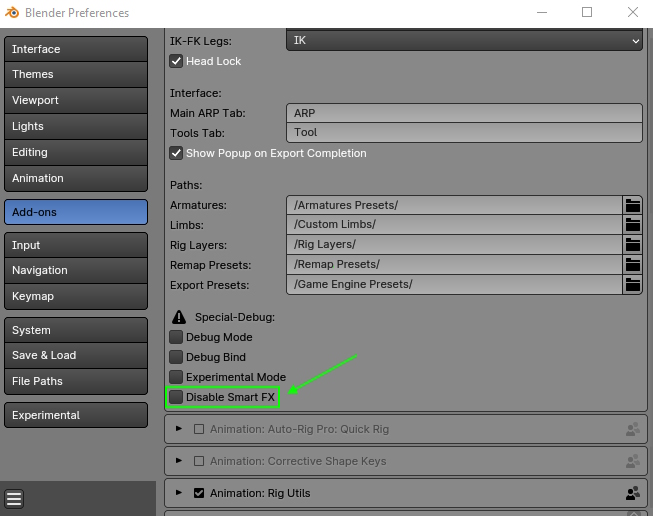The image size is (653, 516).
Task: Check Disable Smart FX option
Action: click(176, 397)
